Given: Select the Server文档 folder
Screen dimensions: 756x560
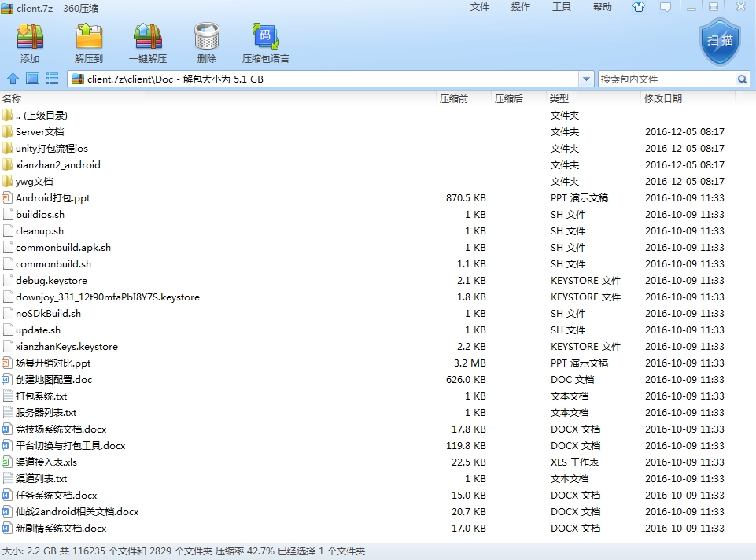Looking at the screenshot, I should (x=39, y=132).
